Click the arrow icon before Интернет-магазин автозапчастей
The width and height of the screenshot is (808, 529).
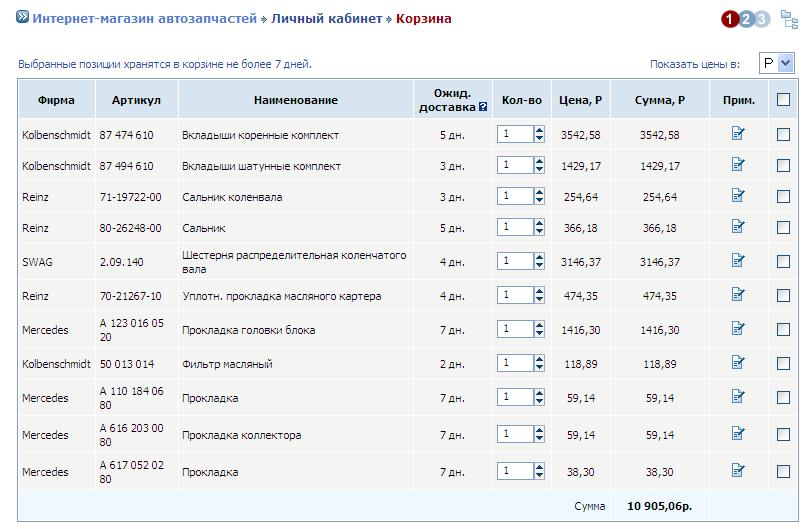[x=22, y=17]
